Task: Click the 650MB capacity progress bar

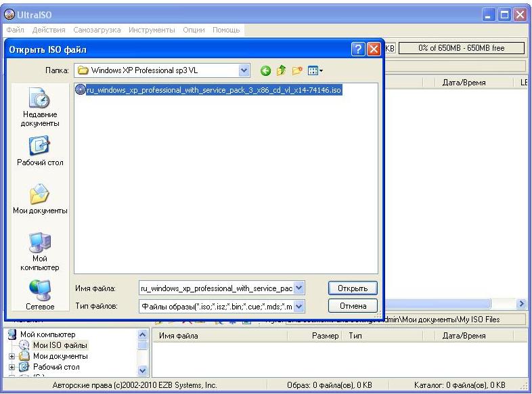Action: (x=461, y=48)
